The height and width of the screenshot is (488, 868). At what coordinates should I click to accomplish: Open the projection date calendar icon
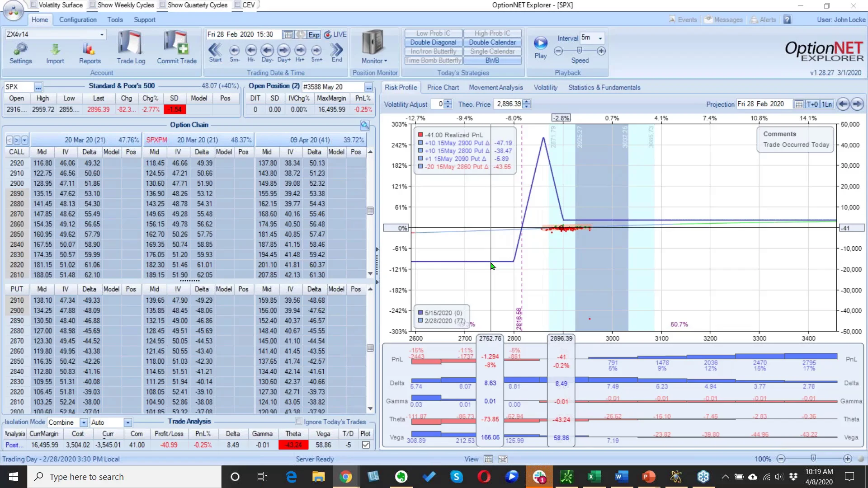click(799, 104)
